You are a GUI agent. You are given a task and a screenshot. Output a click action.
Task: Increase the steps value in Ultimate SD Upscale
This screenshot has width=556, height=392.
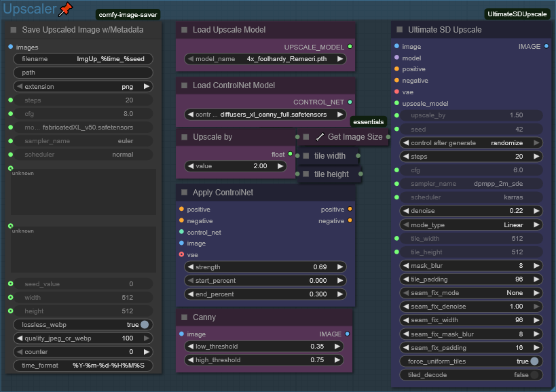(x=536, y=156)
